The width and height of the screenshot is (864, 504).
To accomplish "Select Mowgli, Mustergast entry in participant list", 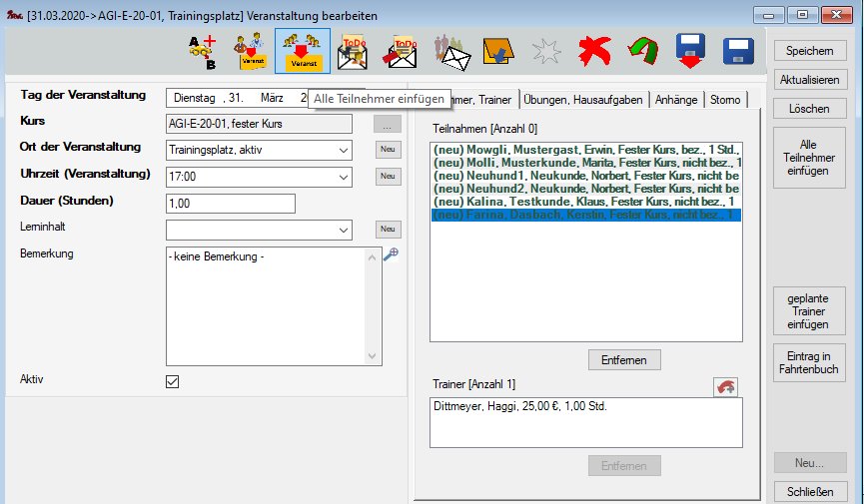I will coord(584,149).
